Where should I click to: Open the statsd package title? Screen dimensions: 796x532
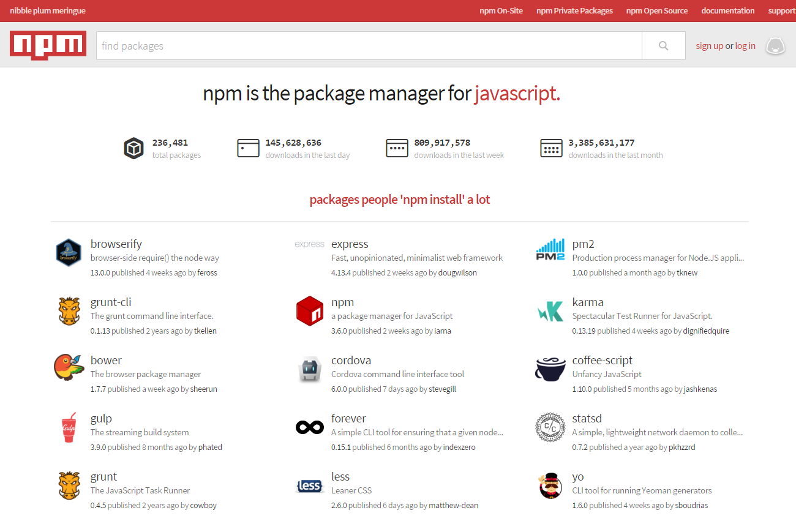tap(587, 419)
